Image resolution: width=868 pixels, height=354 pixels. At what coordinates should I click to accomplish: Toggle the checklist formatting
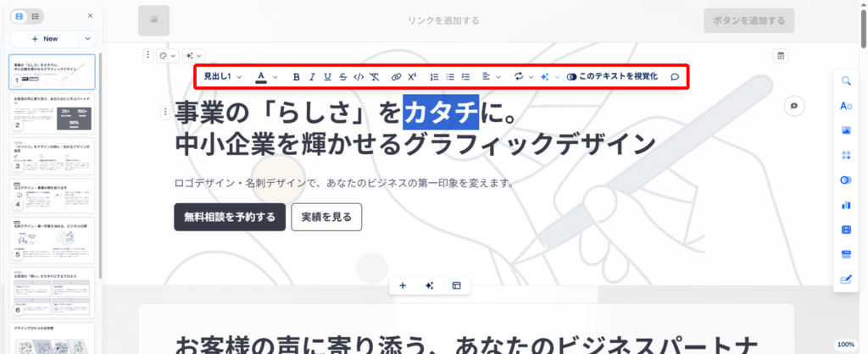(465, 77)
